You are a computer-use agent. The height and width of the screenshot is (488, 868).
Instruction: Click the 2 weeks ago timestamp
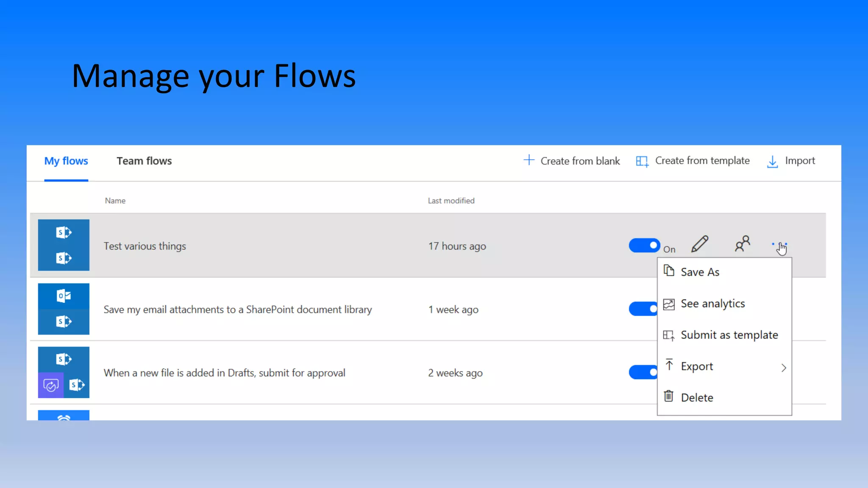tap(455, 373)
